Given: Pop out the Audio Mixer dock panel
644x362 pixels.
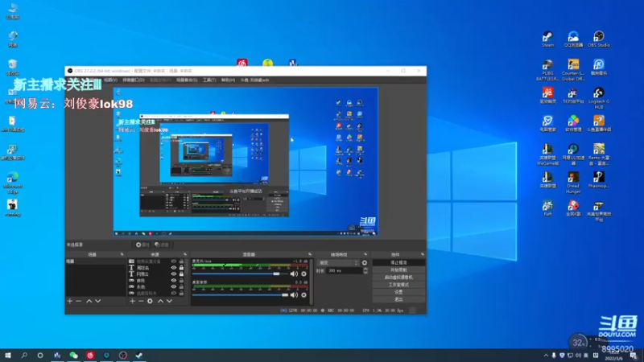Looking at the screenshot, I should (310, 254).
